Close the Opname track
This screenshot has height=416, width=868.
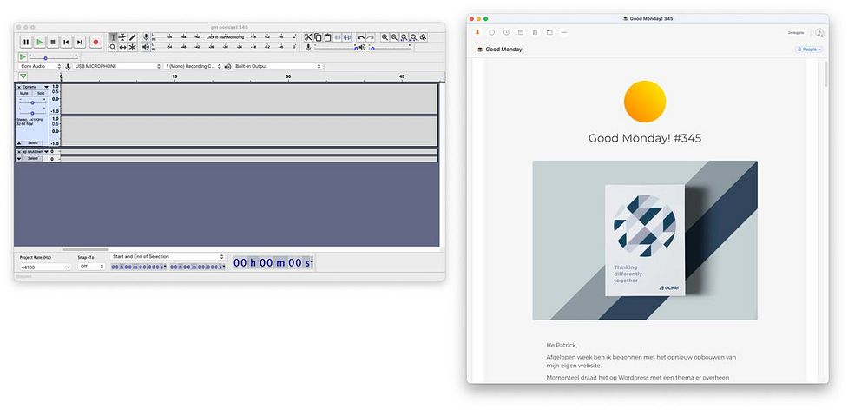click(19, 87)
